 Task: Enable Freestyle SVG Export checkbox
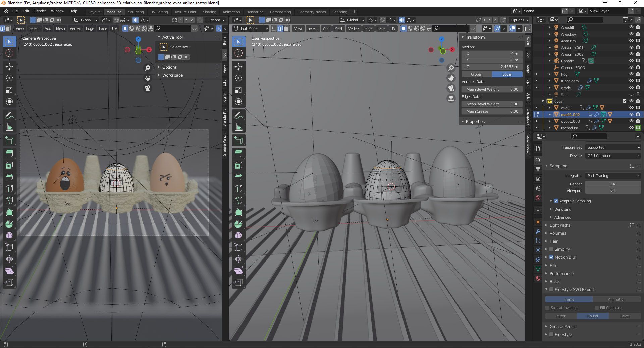pyautogui.click(x=551, y=290)
